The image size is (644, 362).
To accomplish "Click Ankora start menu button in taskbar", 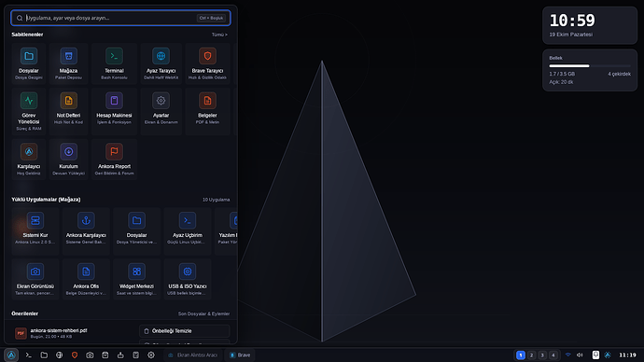I will pos(11,355).
